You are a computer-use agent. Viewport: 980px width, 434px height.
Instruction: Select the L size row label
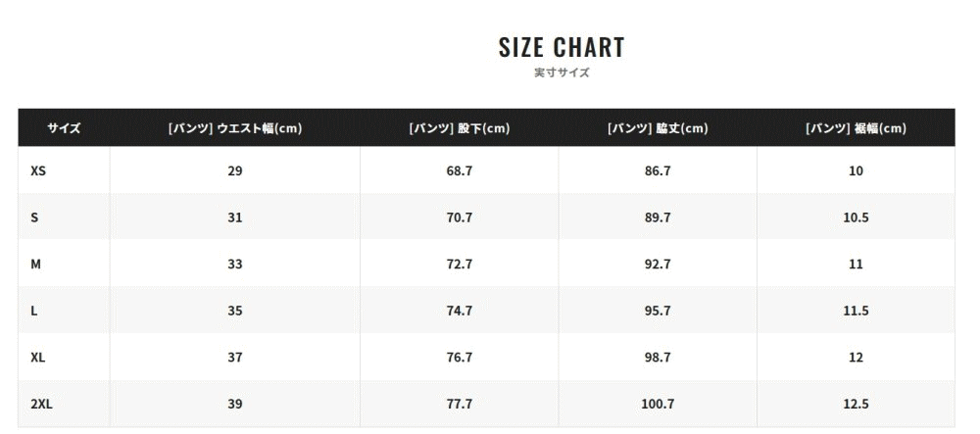[33, 311]
